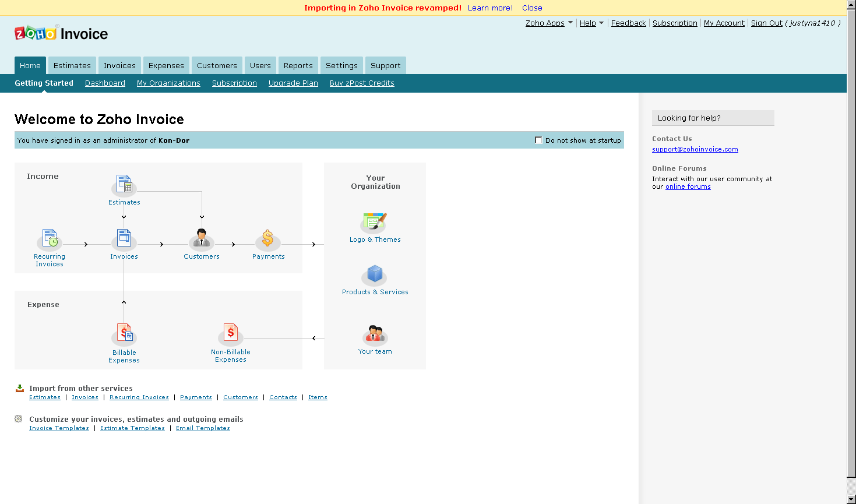Open the Recurring Invoices clock icon
The width and height of the screenshot is (856, 504).
coord(50,239)
